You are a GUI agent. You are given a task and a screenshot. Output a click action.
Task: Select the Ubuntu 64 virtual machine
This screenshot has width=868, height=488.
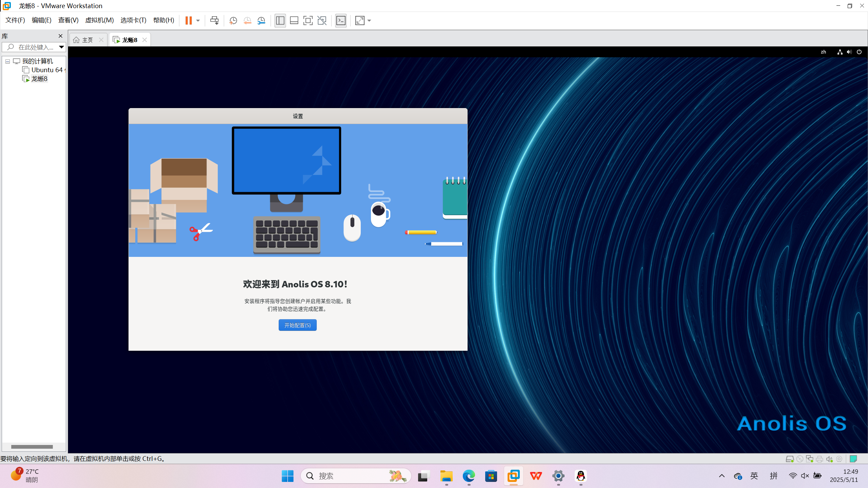[43, 70]
